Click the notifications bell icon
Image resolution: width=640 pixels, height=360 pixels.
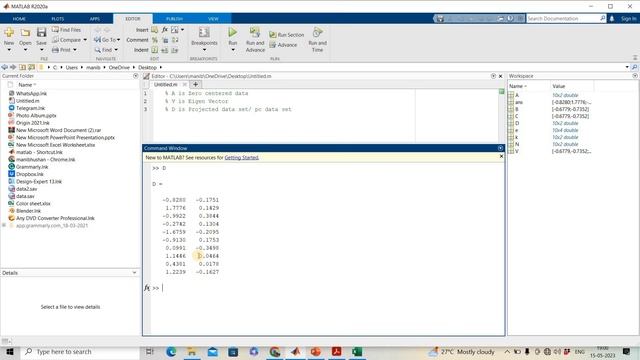click(x=611, y=18)
